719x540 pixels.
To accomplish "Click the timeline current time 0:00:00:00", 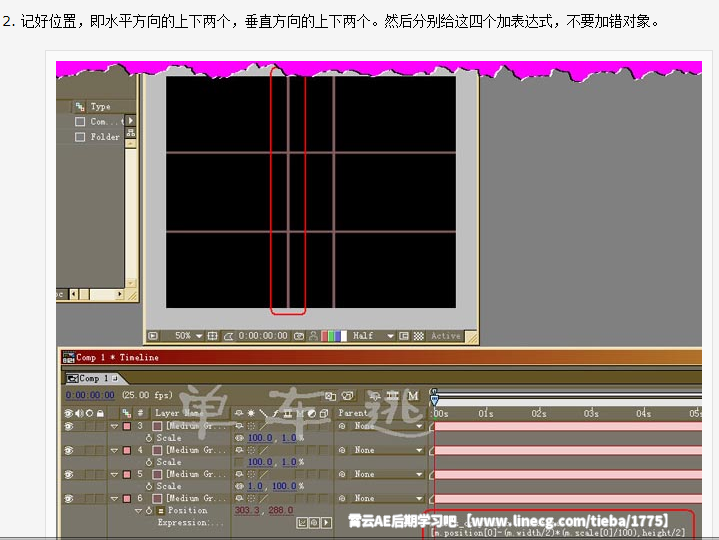I will coord(90,395).
